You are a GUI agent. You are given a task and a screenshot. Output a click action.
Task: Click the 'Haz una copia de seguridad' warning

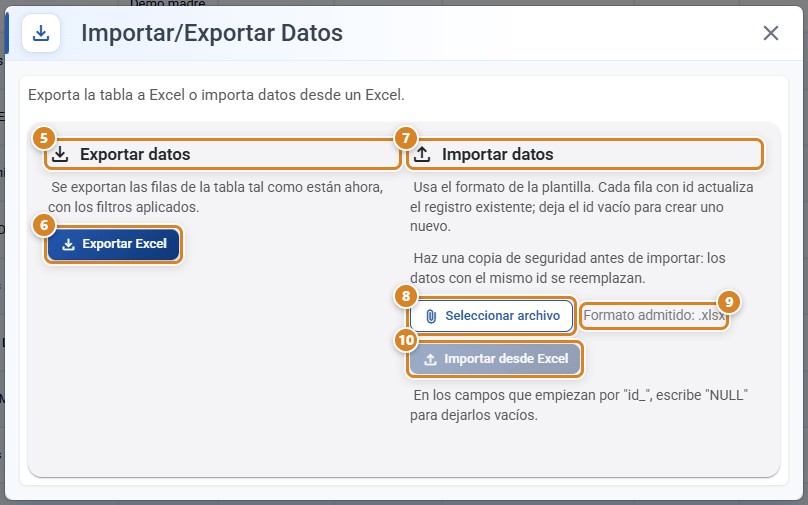[568, 268]
